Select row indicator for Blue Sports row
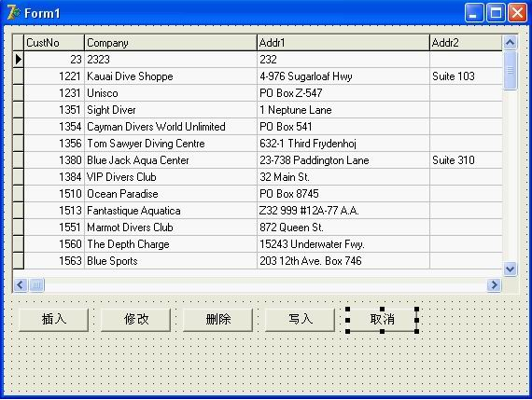This screenshot has width=532, height=400. (19, 261)
